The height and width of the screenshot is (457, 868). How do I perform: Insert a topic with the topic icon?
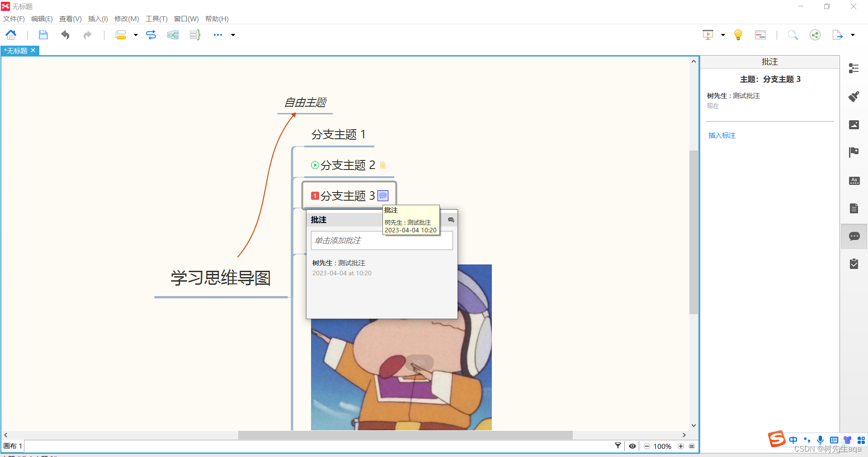pos(121,35)
